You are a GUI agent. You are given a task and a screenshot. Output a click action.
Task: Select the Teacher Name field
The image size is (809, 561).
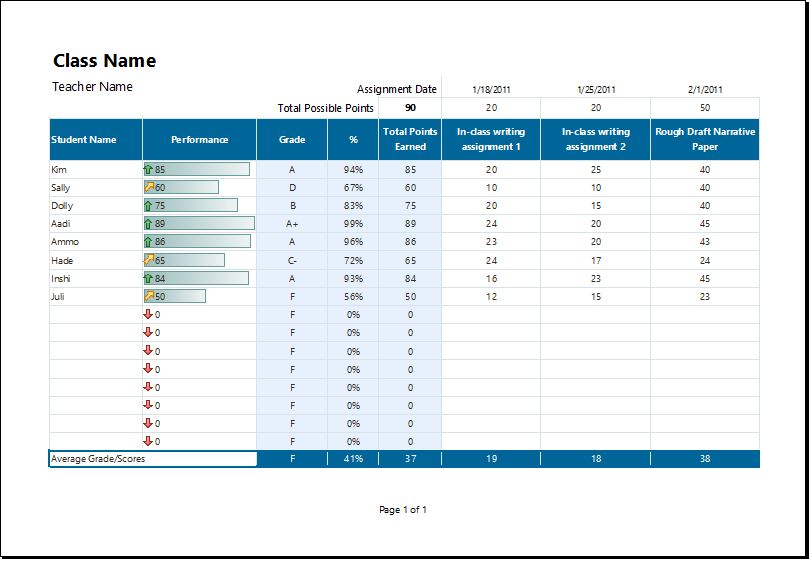92,87
